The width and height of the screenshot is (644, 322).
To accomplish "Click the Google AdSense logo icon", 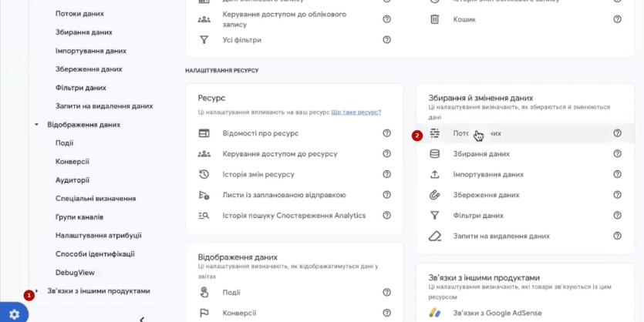I will [x=435, y=314].
